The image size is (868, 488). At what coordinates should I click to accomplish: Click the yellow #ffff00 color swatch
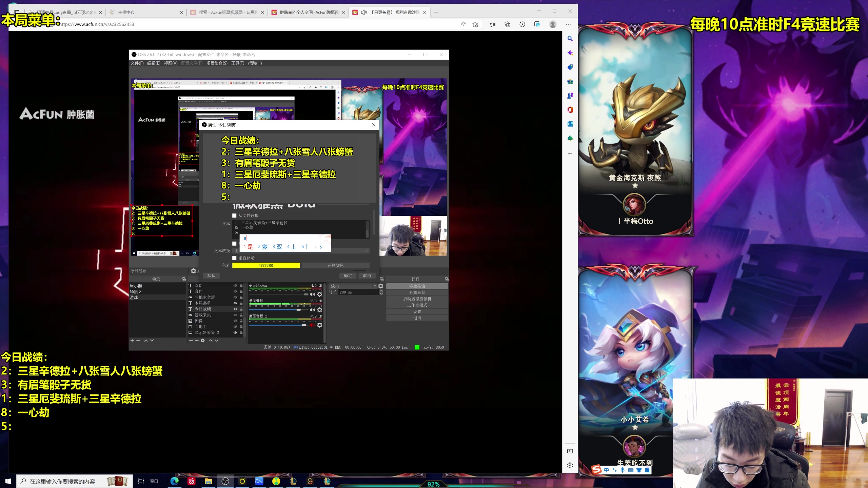pos(266,266)
